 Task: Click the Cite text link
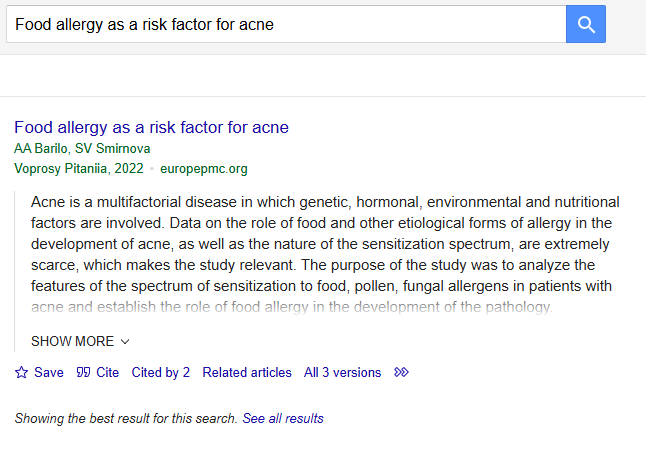coord(107,373)
